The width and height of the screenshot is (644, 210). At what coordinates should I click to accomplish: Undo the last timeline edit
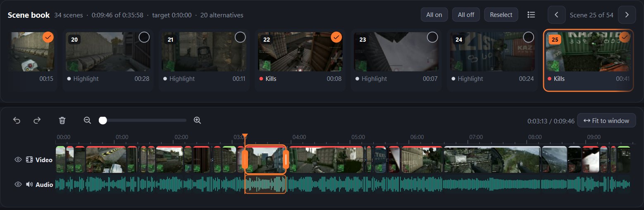point(17,120)
